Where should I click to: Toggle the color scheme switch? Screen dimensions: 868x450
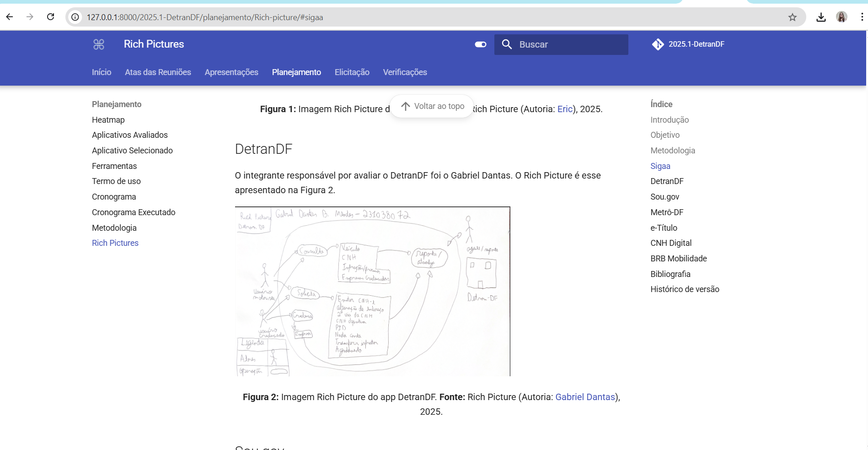coord(481,44)
